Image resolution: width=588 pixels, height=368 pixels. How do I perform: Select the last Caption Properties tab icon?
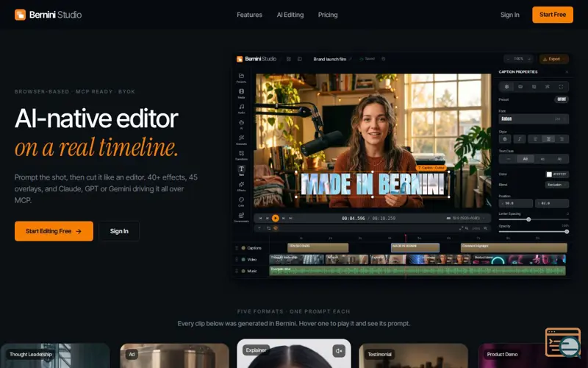(561, 87)
